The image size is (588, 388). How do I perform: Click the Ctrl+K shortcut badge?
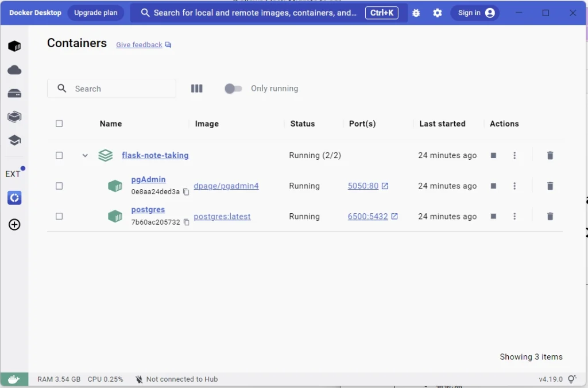point(382,13)
